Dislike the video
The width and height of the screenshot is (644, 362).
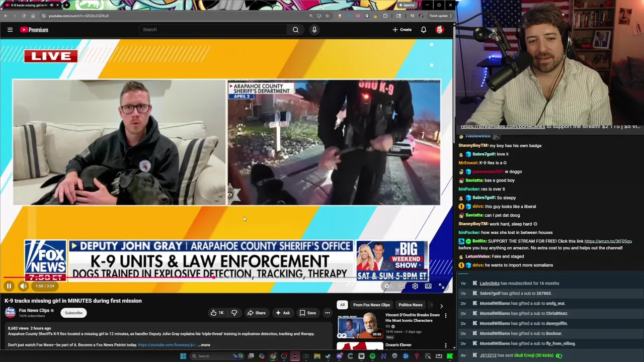[x=234, y=313]
